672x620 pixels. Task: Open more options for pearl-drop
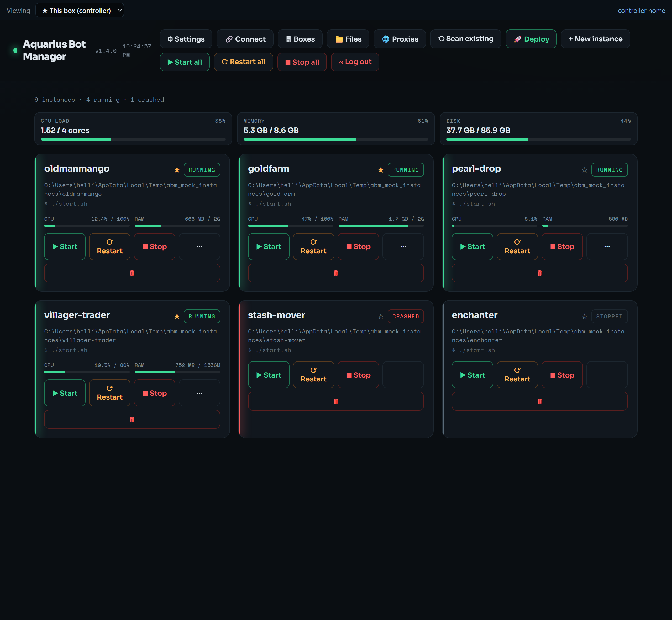[607, 247]
